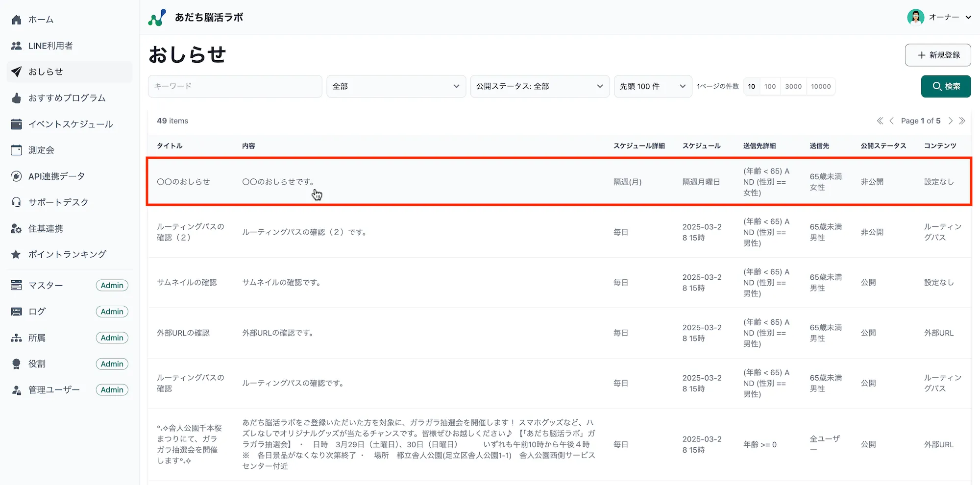This screenshot has height=485, width=980.
Task: Click the おすすめプログラム thumbs-up icon
Action: coord(16,98)
